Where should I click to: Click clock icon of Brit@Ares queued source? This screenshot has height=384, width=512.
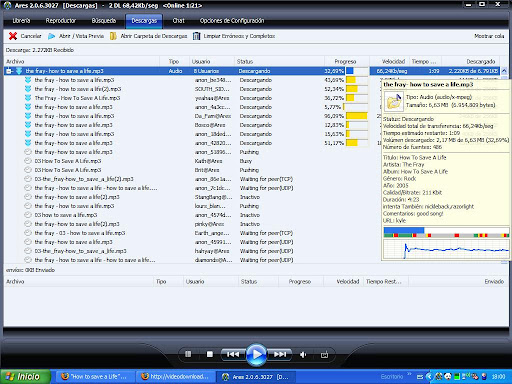28,170
